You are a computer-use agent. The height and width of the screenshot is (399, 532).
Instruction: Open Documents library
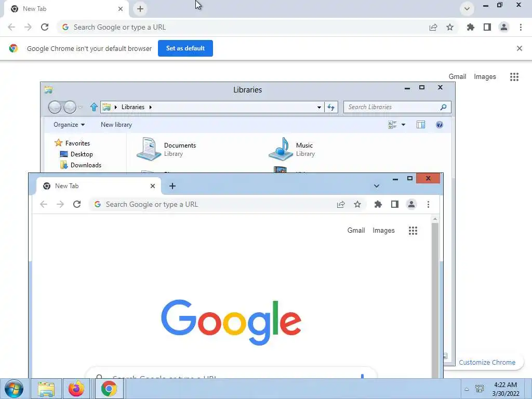pos(166,149)
